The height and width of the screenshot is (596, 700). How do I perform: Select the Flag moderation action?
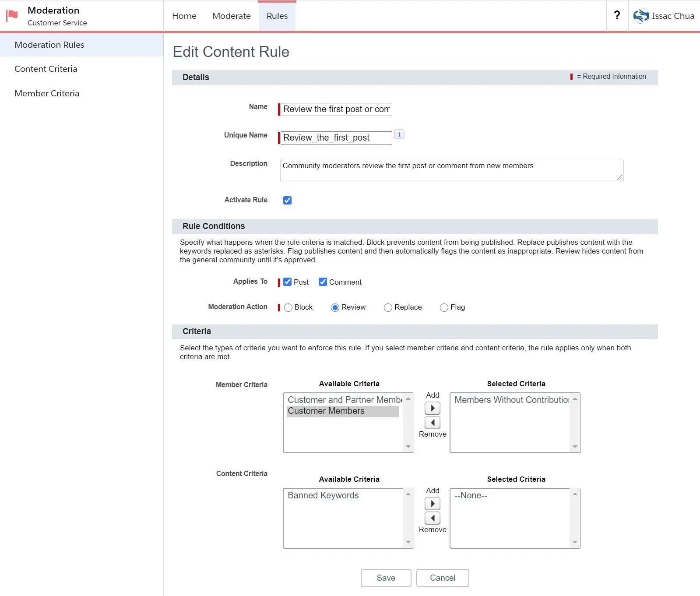444,307
